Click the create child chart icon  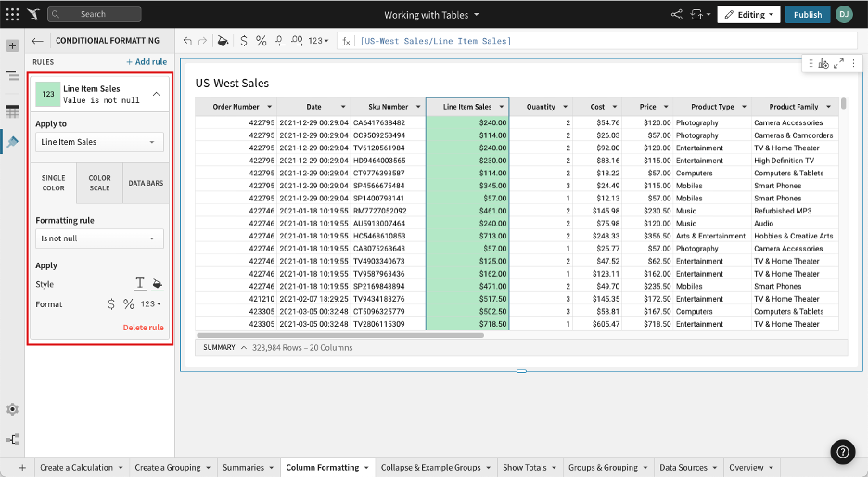click(823, 63)
